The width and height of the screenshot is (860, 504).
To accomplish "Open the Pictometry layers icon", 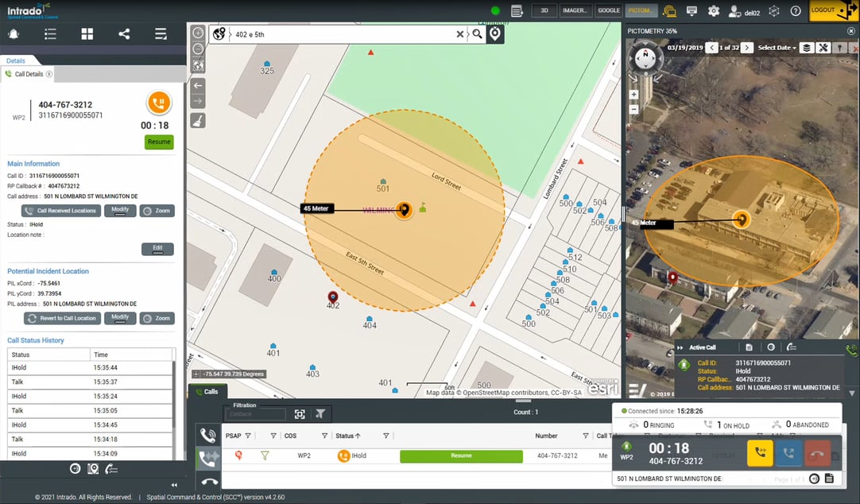I will point(807,48).
